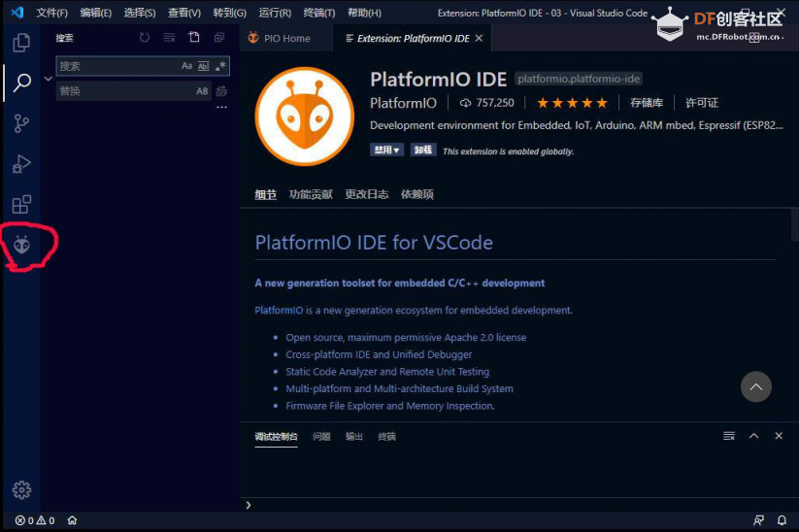Screen dimensions: 799x532
Task: Click the VS Code logo in title bar
Action: 17,13
